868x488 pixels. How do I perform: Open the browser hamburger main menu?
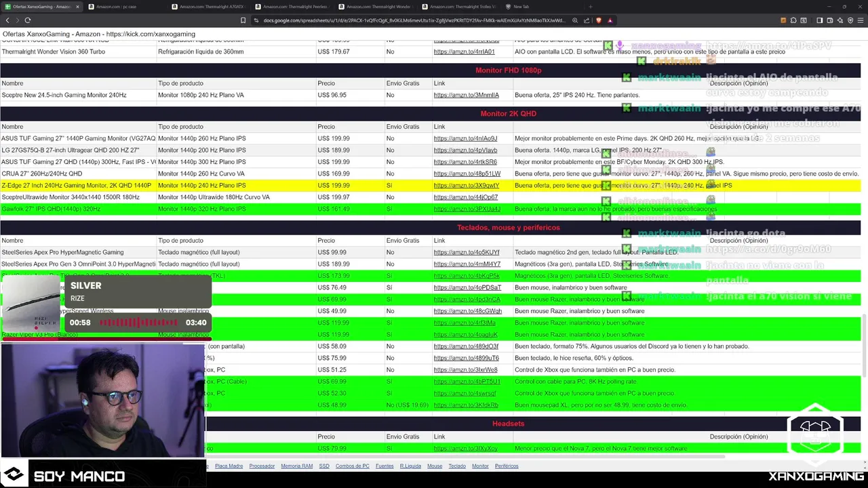[861, 20]
